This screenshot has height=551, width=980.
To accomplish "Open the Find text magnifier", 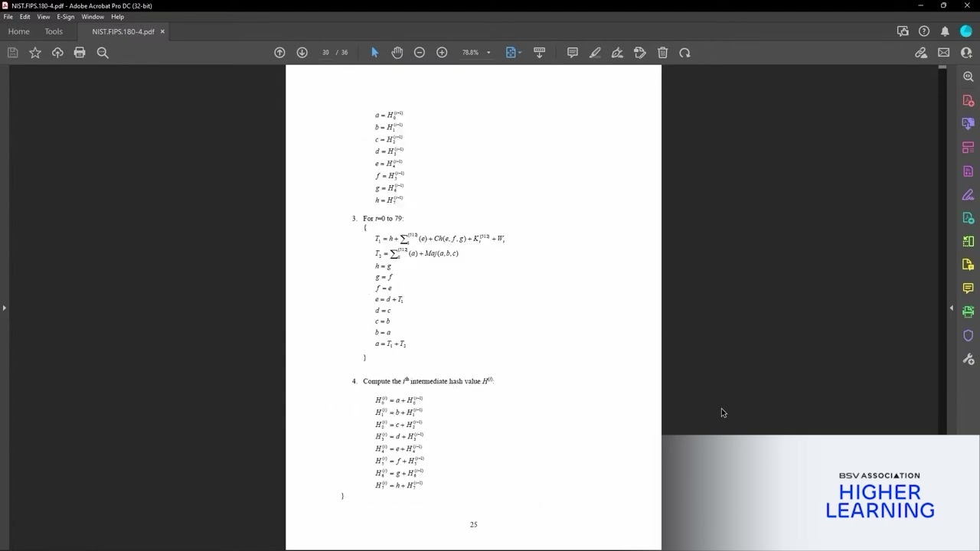I will 103,53.
